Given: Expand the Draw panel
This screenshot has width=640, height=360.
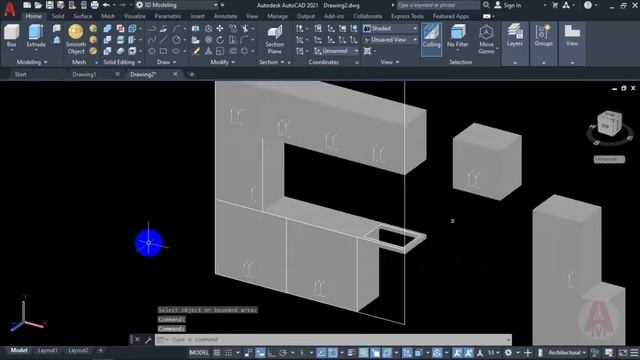Looking at the screenshot, I should (x=167, y=62).
